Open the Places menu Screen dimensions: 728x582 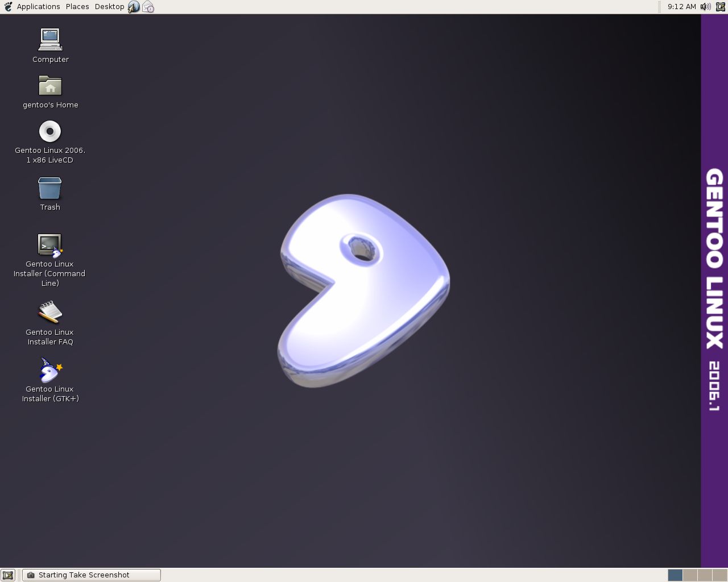(x=77, y=7)
